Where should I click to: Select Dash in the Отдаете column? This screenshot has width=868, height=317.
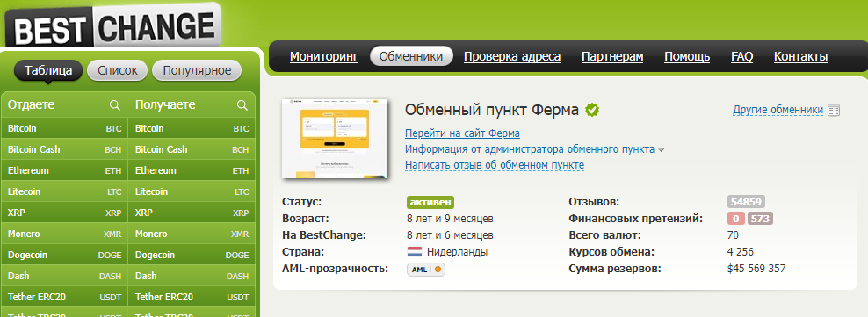tap(64, 276)
